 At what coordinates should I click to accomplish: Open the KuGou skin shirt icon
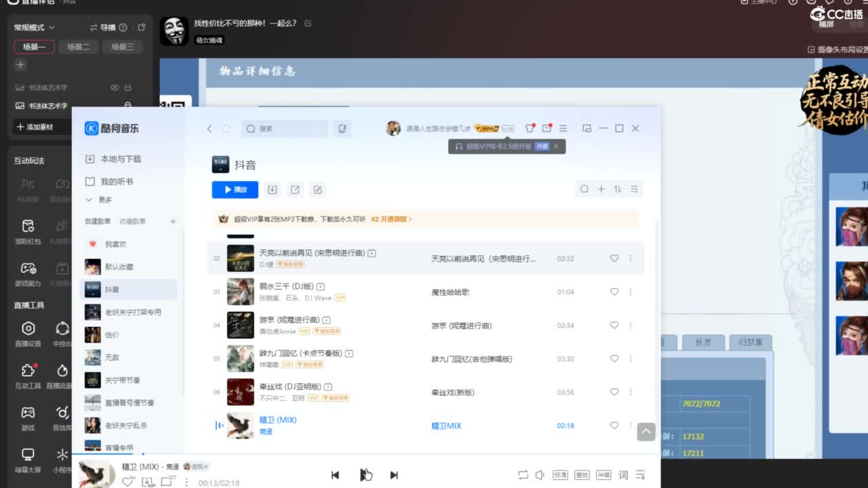coord(530,128)
